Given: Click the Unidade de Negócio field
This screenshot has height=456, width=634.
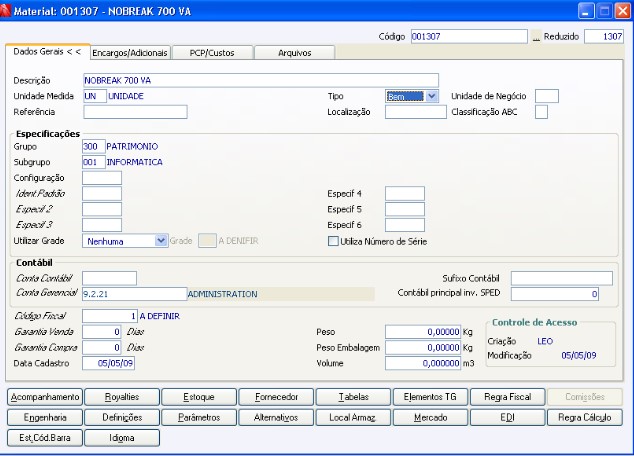Looking at the screenshot, I should tap(547, 96).
